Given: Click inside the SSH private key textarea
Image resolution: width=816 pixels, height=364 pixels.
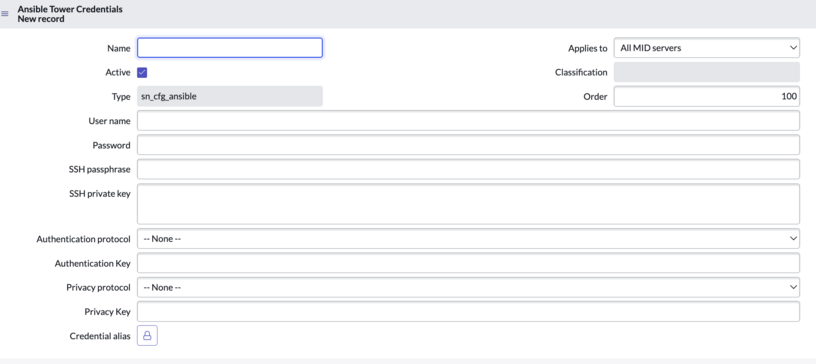Looking at the screenshot, I should pos(468,204).
